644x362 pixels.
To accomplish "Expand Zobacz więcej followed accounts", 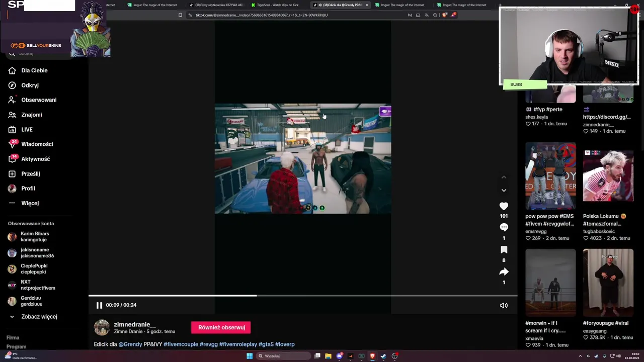I will coord(33,317).
